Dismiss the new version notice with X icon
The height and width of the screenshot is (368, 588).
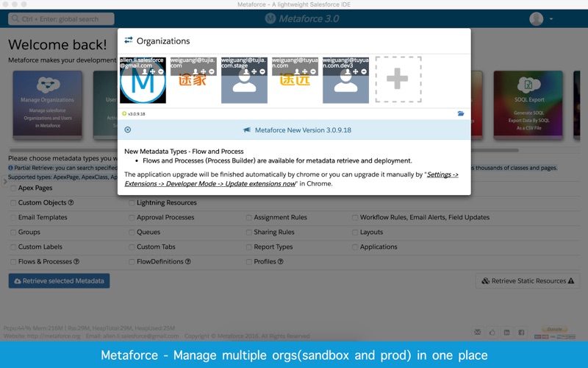click(x=128, y=130)
